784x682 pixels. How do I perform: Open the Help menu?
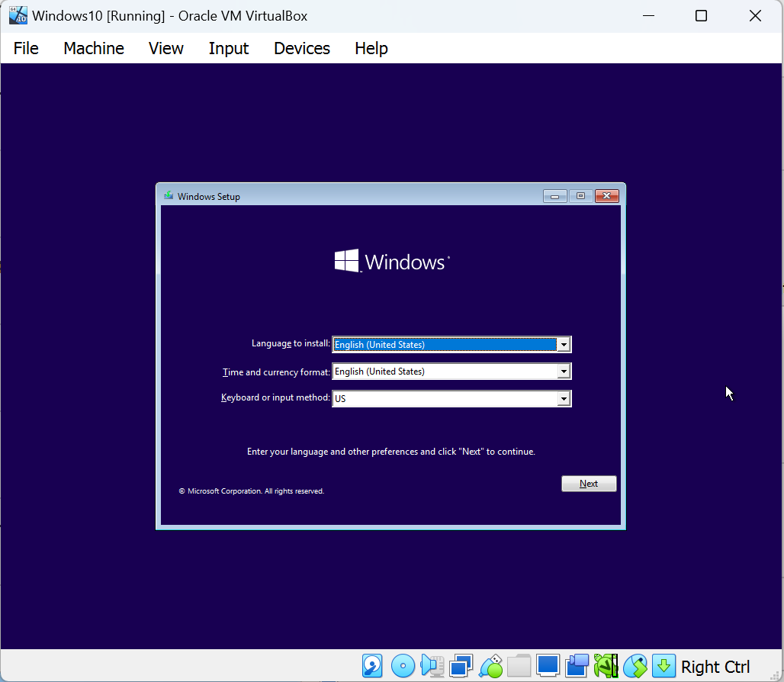click(x=371, y=49)
